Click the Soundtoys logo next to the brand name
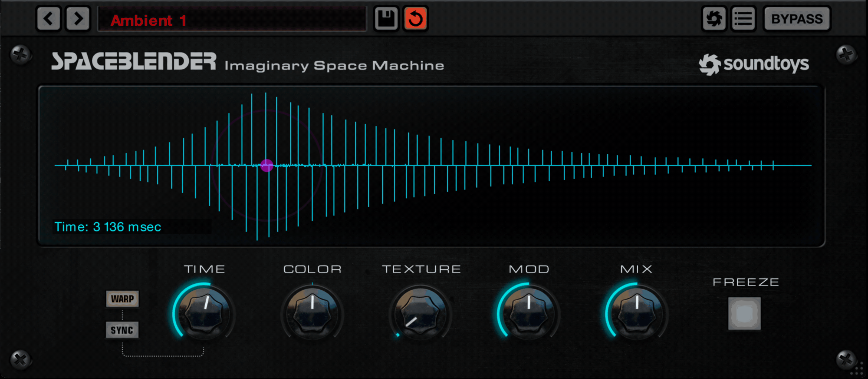 click(710, 64)
